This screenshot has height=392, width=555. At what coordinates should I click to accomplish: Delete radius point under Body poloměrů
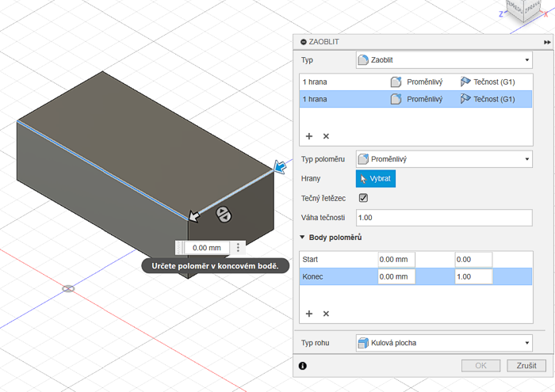(x=326, y=314)
